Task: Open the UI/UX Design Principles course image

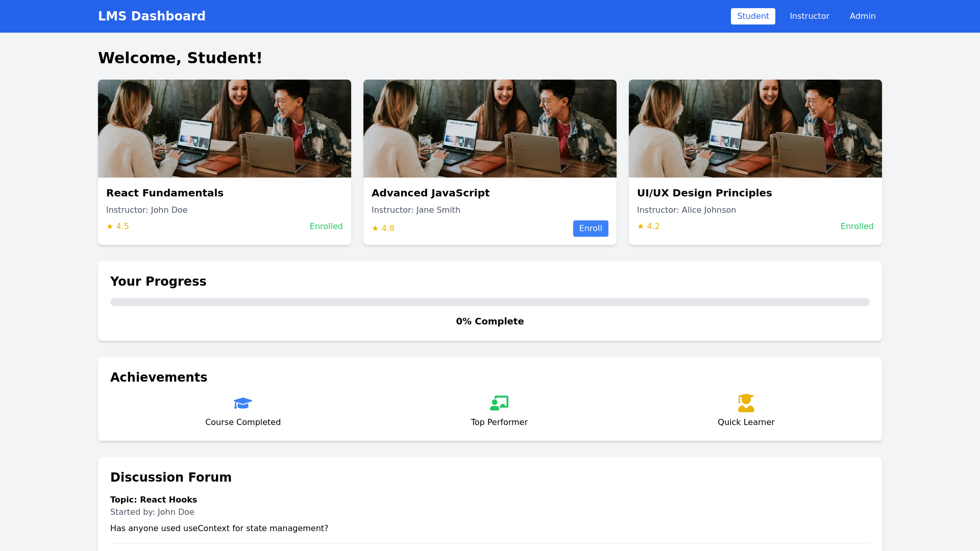Action: click(755, 129)
